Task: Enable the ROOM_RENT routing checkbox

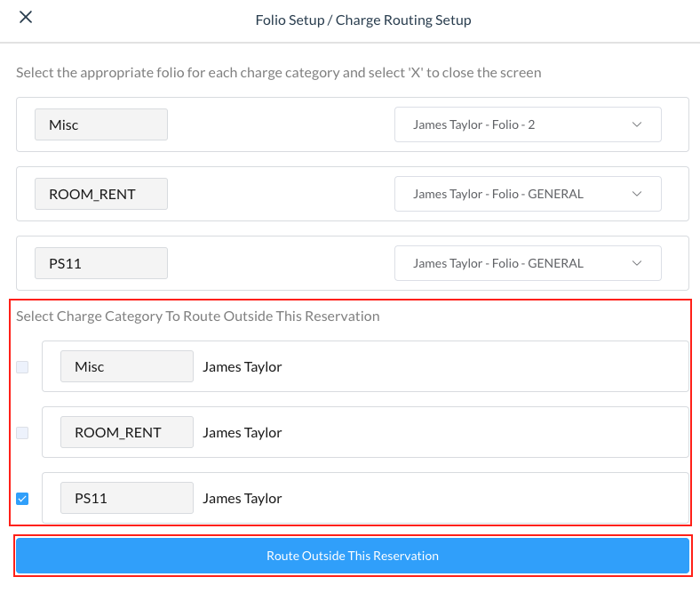Action: tap(22, 432)
